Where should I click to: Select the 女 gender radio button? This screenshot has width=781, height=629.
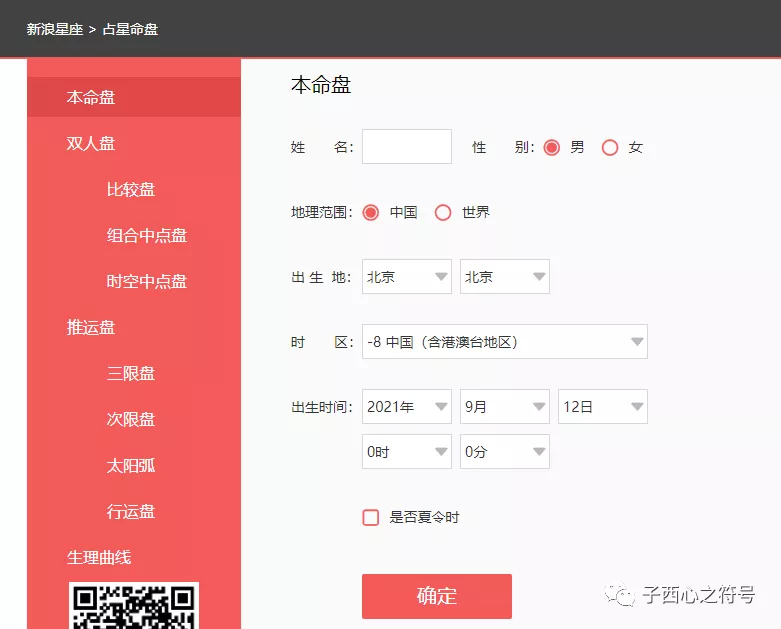(x=610, y=147)
